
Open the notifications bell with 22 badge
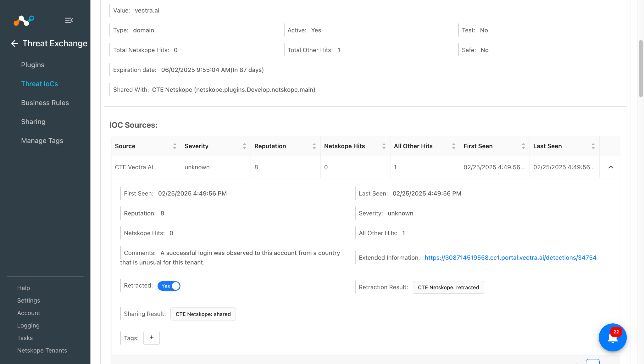[613, 337]
